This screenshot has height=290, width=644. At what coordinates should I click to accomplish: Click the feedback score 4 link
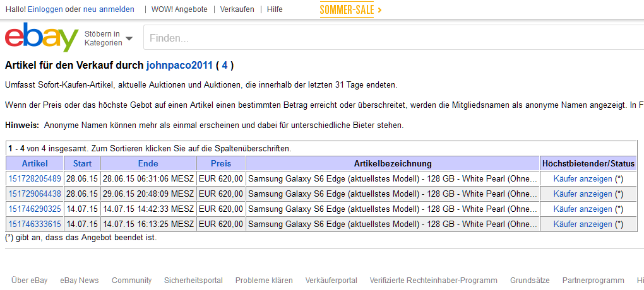point(224,65)
